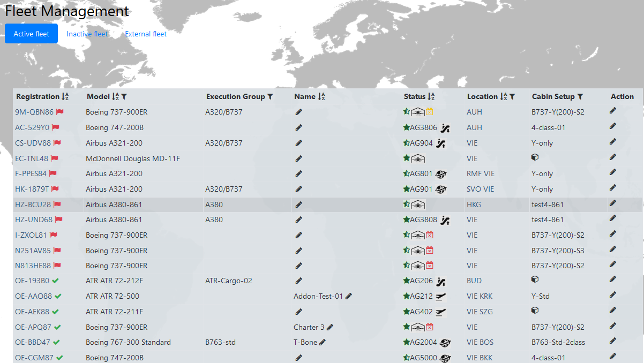644x363 pixels.
Task: Open HKG location link
Action: point(474,205)
